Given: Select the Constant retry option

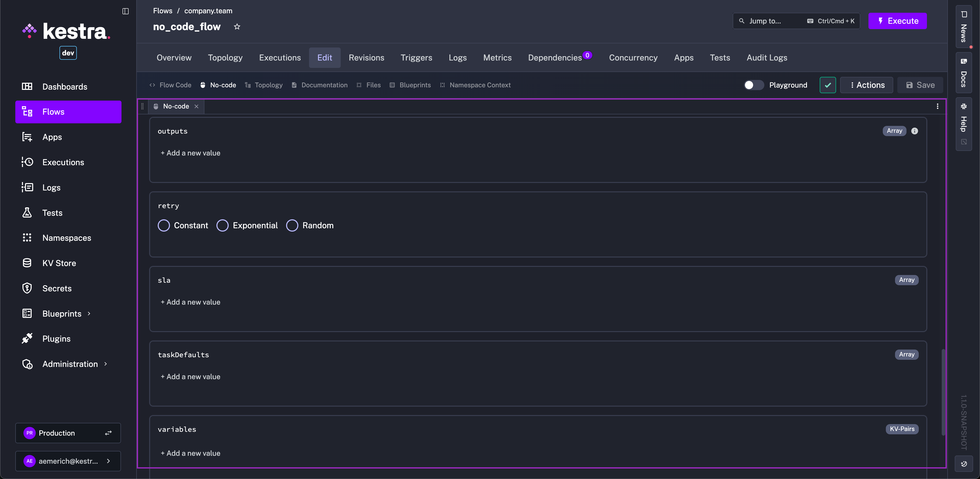Looking at the screenshot, I should [x=164, y=225].
